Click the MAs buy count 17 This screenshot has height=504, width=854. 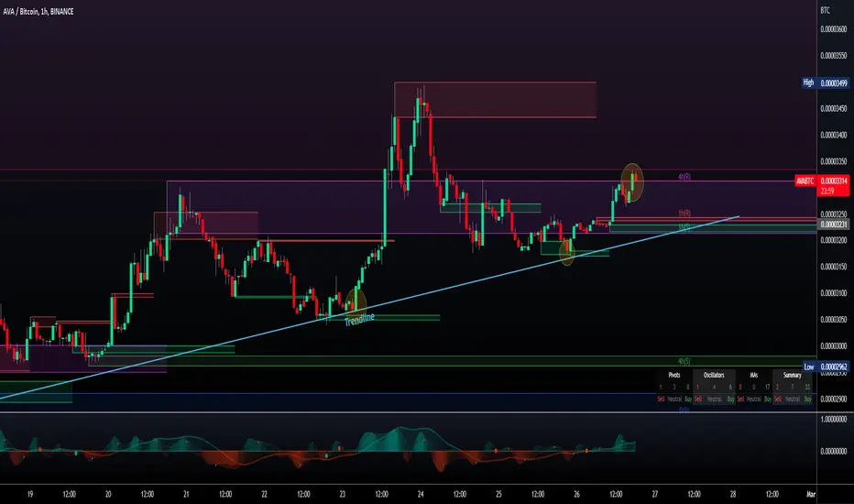tap(767, 387)
